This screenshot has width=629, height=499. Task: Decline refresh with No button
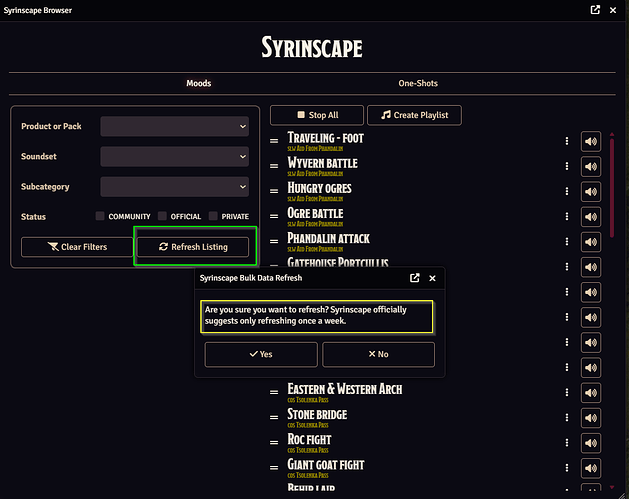(x=378, y=354)
